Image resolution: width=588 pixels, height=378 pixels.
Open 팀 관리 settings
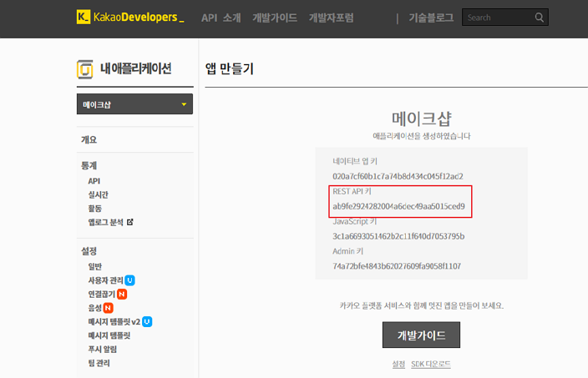(99, 363)
